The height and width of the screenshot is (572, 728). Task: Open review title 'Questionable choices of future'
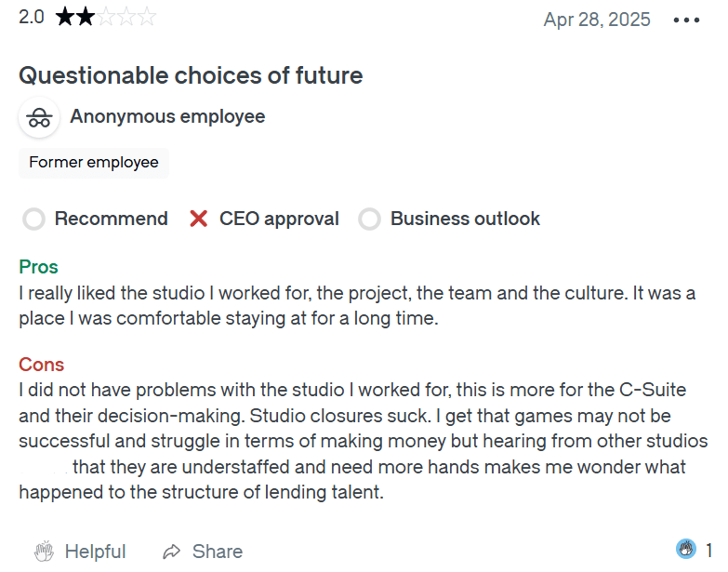191,75
